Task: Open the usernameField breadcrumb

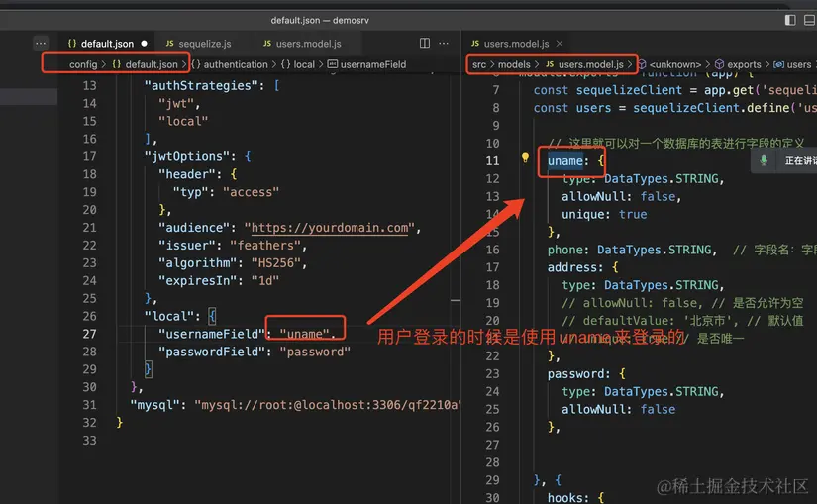Action: [366, 64]
